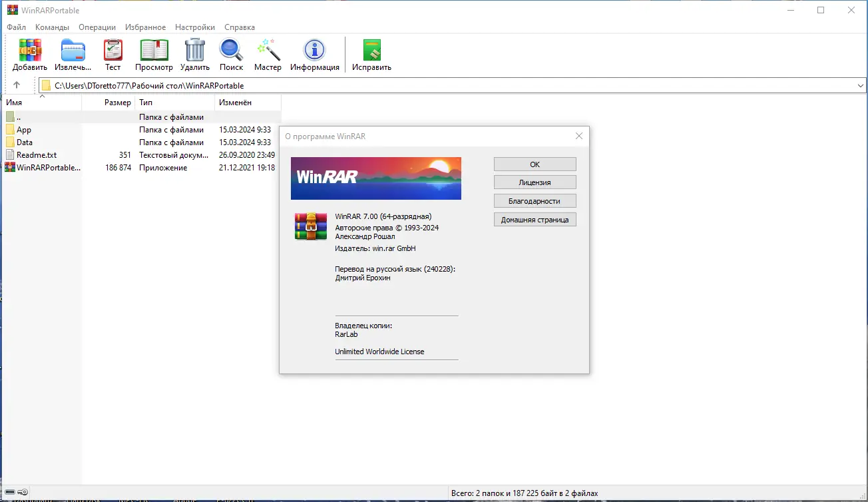868x502 pixels.
Task: Click the Добавить (Add) toolbar icon
Action: [x=30, y=51]
